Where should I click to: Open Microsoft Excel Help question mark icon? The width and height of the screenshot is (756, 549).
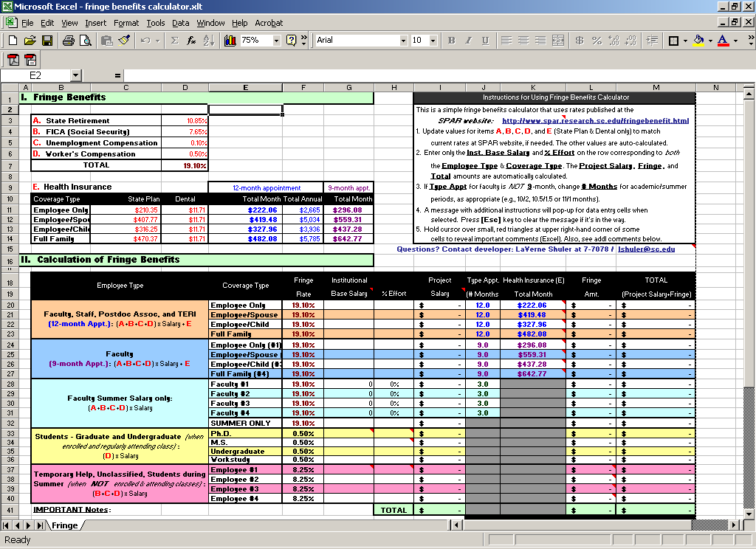(291, 41)
